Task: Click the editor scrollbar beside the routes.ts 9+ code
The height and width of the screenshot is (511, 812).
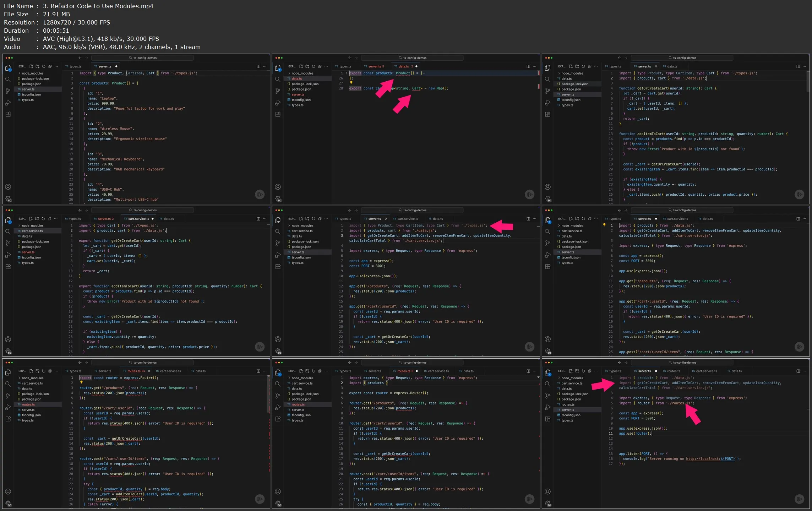Action: click(268, 394)
